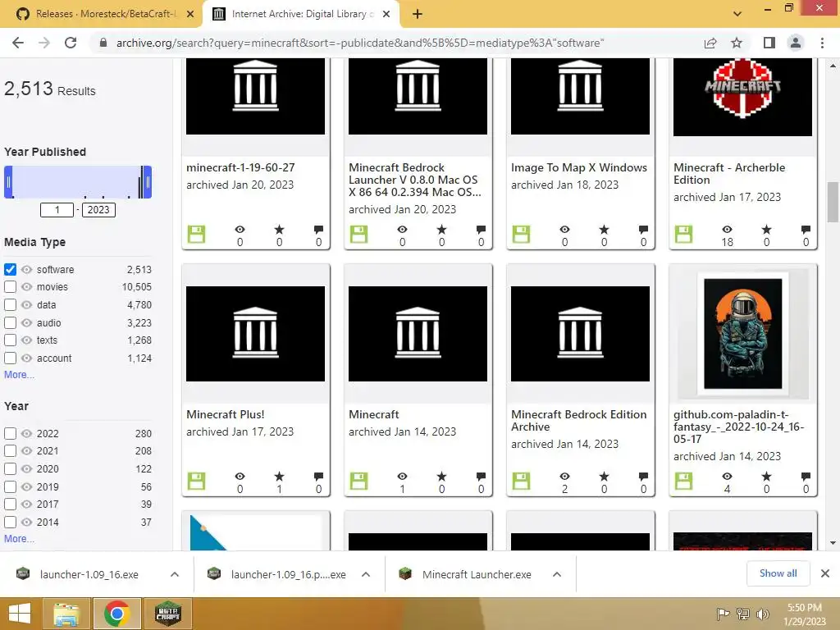The image size is (840, 630).
Task: Close the downloads bar
Action: point(825,573)
